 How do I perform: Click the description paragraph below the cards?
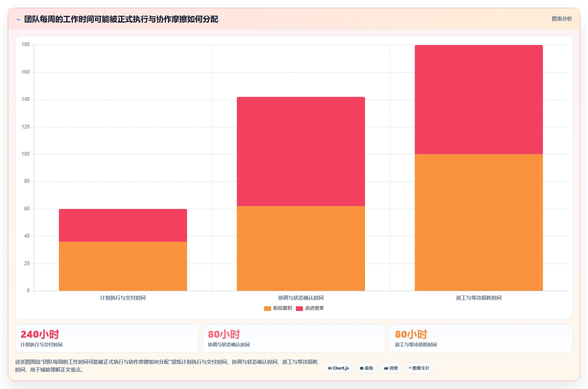[166, 366]
